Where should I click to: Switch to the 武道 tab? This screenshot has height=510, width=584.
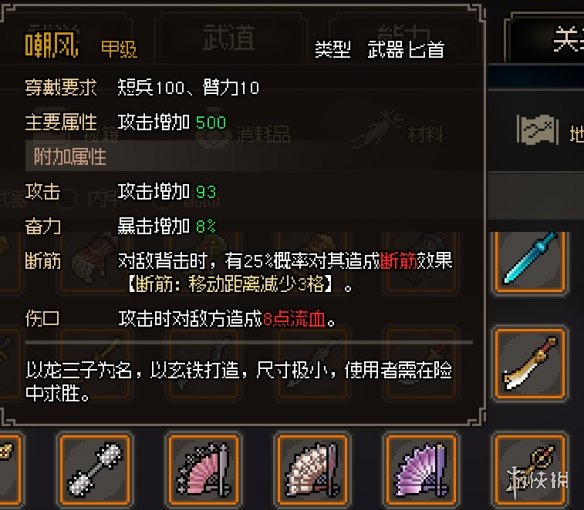tap(229, 38)
